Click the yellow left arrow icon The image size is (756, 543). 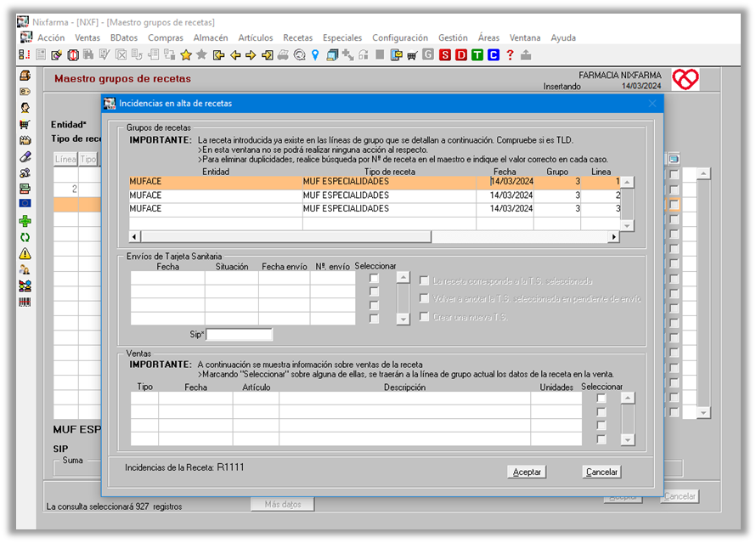click(x=235, y=55)
